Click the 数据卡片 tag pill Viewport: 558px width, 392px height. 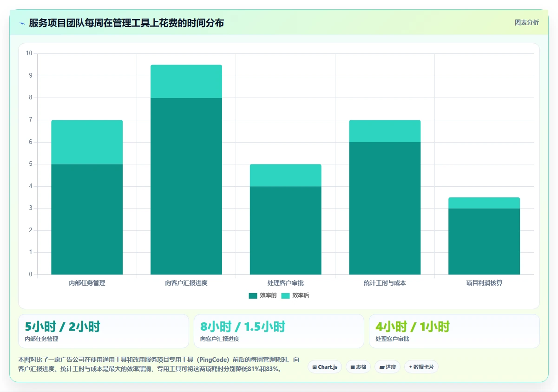(x=421, y=367)
